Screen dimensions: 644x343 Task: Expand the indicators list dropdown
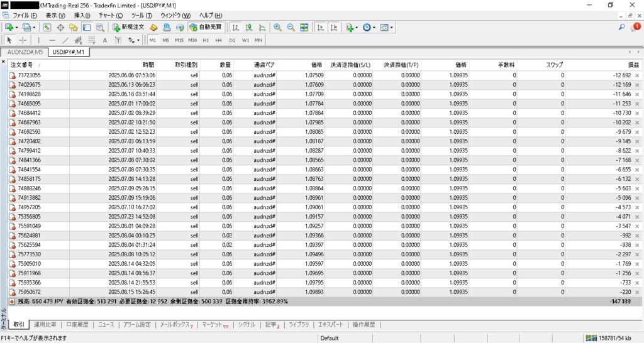click(357, 28)
